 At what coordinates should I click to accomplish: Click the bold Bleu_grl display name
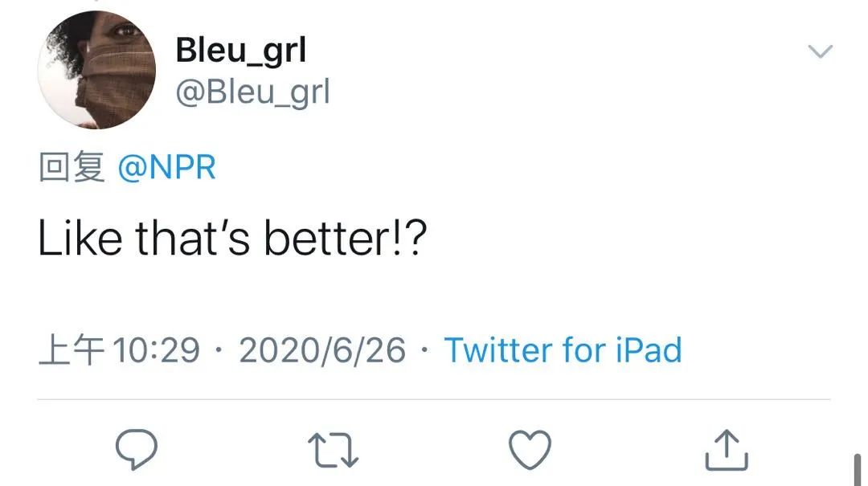tap(240, 51)
